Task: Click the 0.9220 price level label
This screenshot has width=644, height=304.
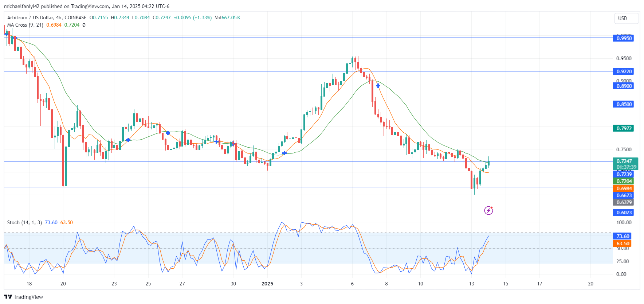Action: pos(624,71)
